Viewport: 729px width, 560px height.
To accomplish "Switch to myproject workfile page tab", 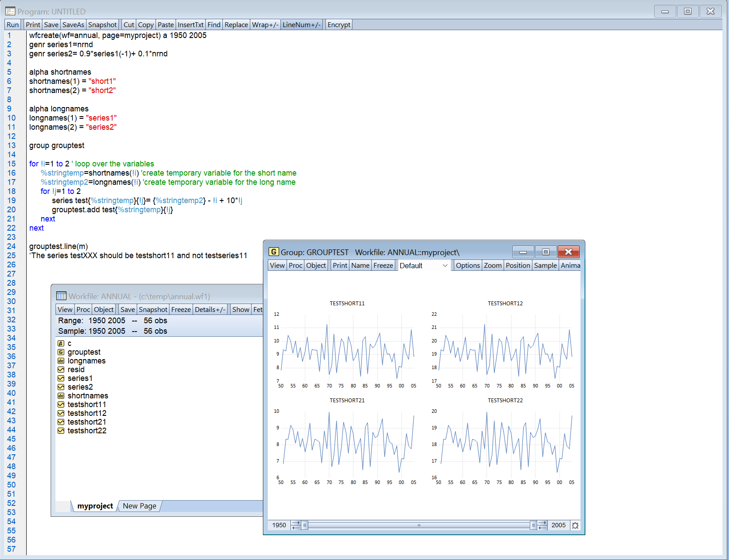I will (x=95, y=506).
